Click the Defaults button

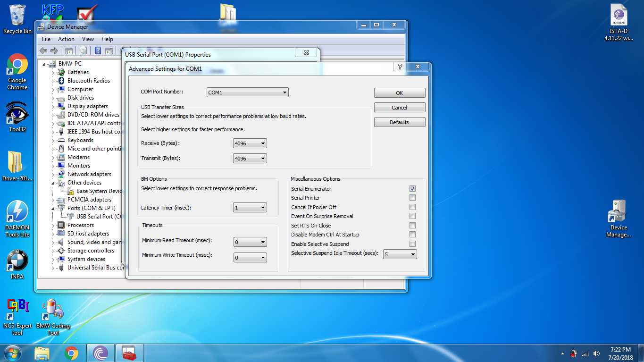400,122
